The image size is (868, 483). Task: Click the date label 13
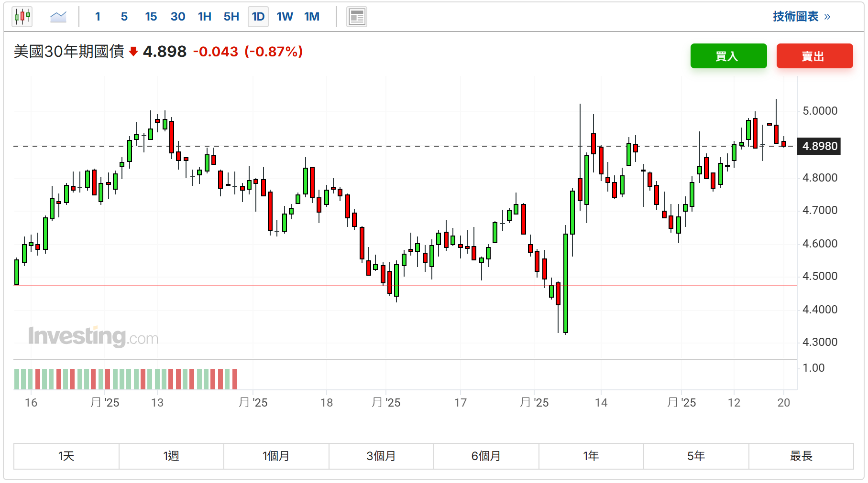[x=157, y=403]
